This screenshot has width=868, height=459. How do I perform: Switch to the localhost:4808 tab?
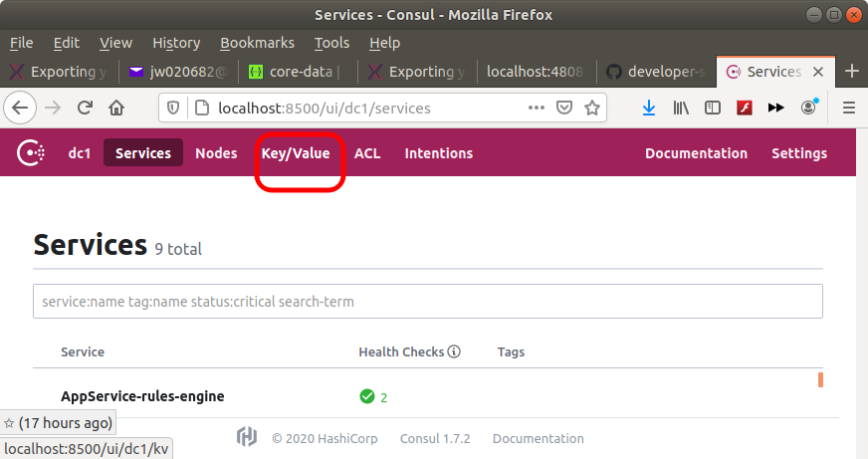click(535, 72)
